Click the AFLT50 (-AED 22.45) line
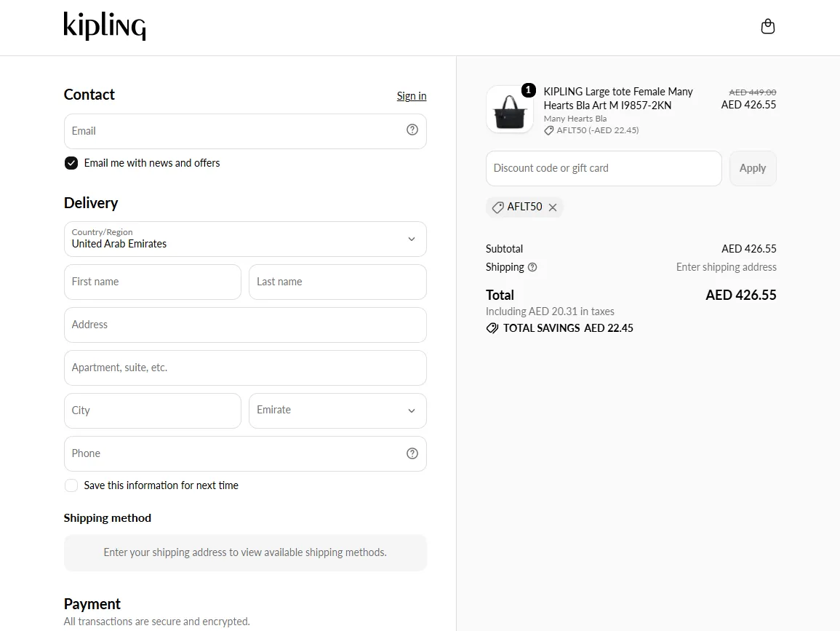 pyautogui.click(x=591, y=130)
